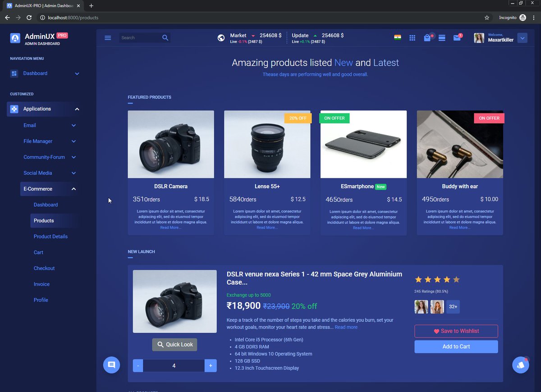Bookmark page with the star icon

487,18
